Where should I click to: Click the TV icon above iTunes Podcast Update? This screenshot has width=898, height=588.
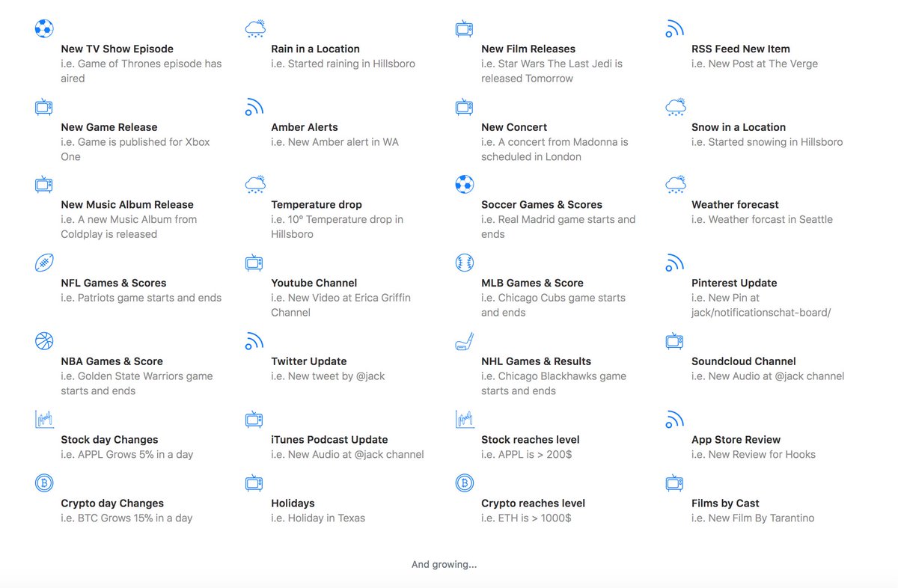(254, 419)
